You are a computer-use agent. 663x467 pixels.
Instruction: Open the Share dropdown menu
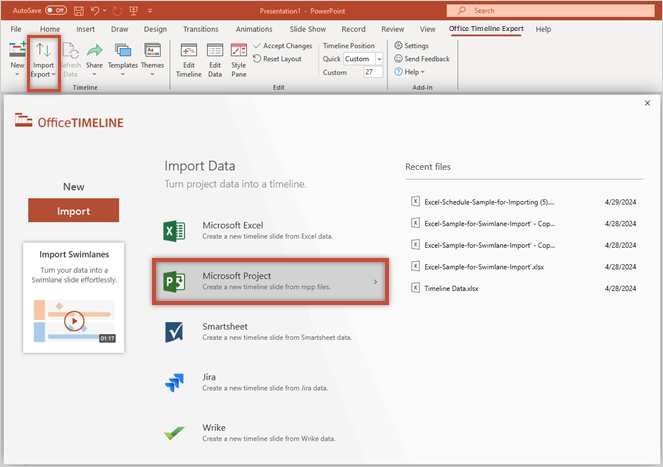click(94, 58)
